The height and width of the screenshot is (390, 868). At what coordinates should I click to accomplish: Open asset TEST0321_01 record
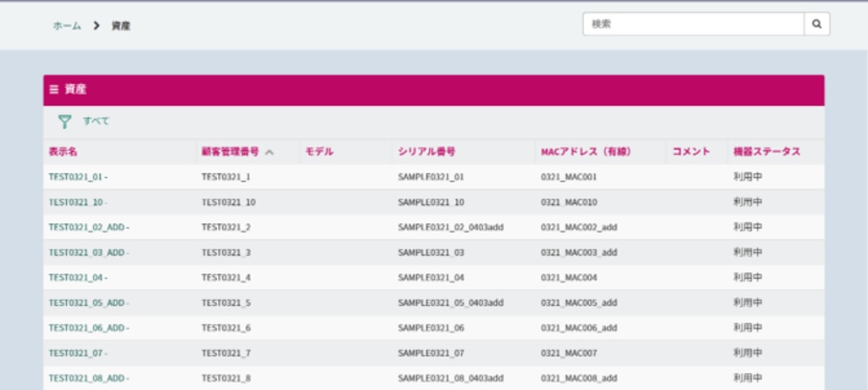(x=75, y=177)
